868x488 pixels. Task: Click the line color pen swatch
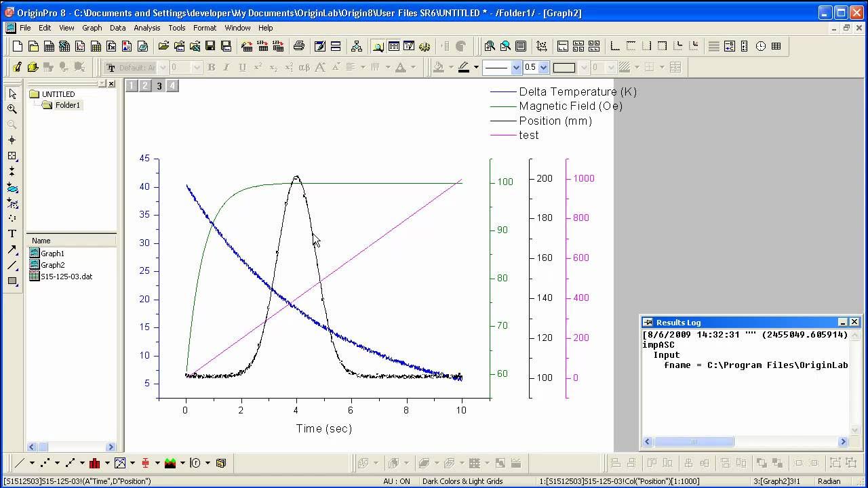tap(464, 67)
